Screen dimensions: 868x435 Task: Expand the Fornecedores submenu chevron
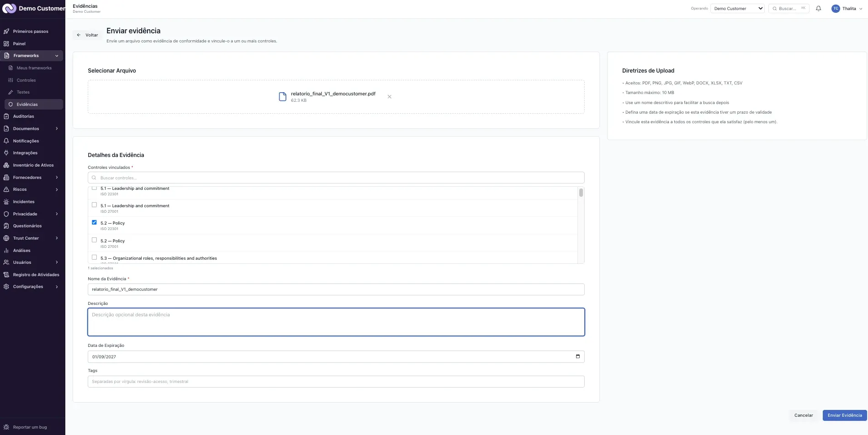coord(57,178)
